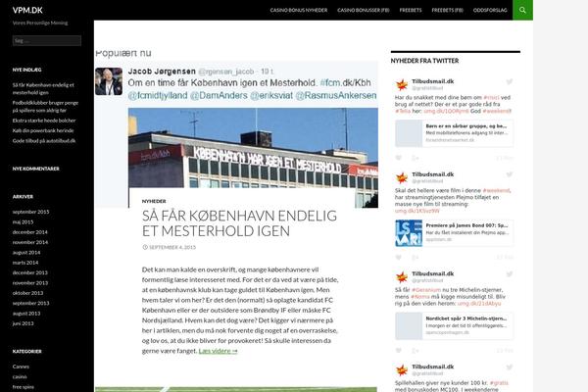Open the december 2013 archive
588x392 pixels.
(x=30, y=272)
